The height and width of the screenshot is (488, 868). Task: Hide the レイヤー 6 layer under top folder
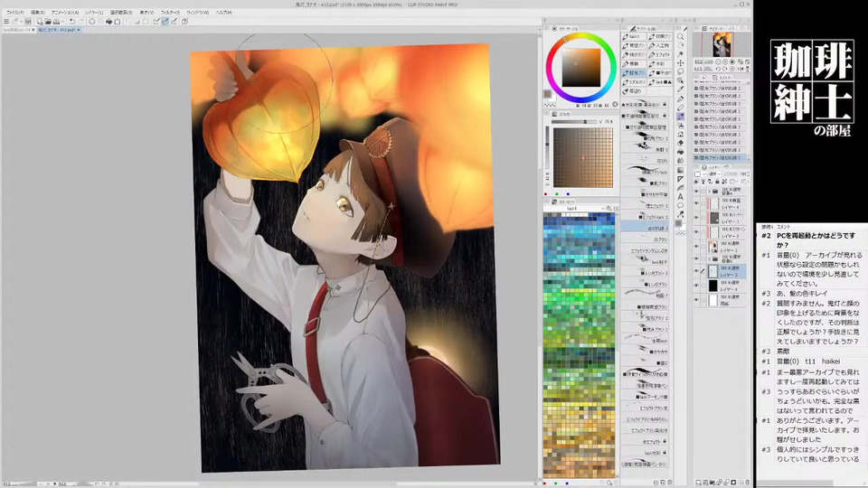(x=696, y=203)
